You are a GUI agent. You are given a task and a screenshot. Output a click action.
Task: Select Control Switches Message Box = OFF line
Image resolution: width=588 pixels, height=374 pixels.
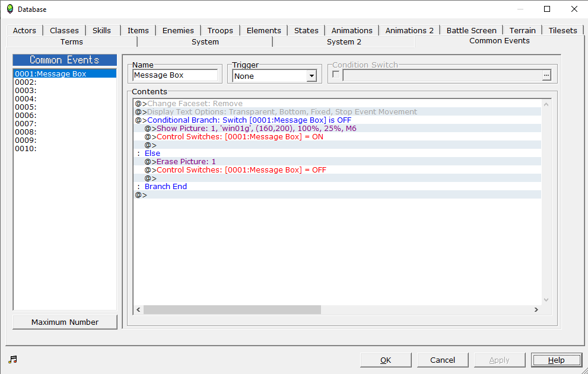click(338, 170)
